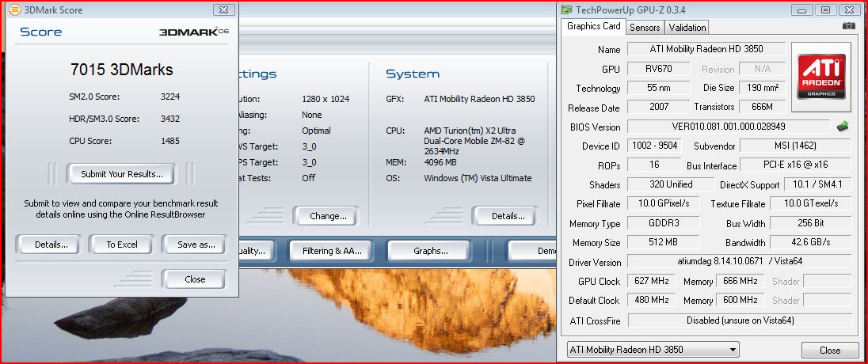Screen dimensions: 868x364
Task: Click the Technology 55 nm field
Action: click(659, 87)
